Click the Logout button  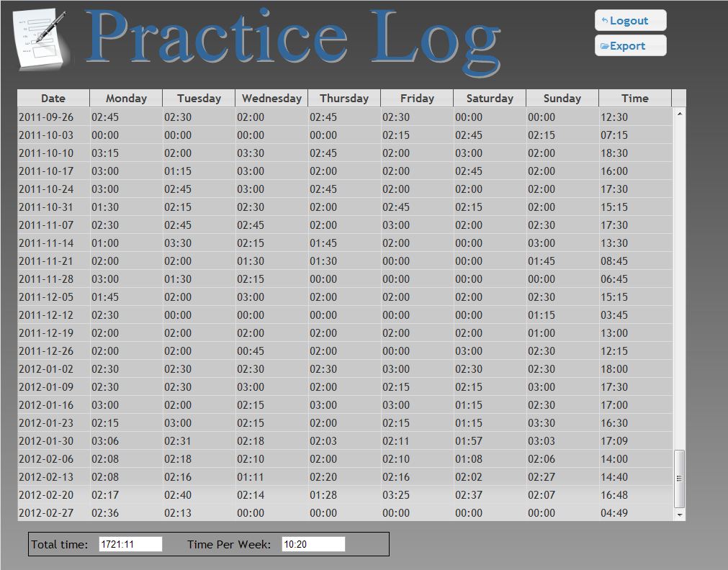631,20
